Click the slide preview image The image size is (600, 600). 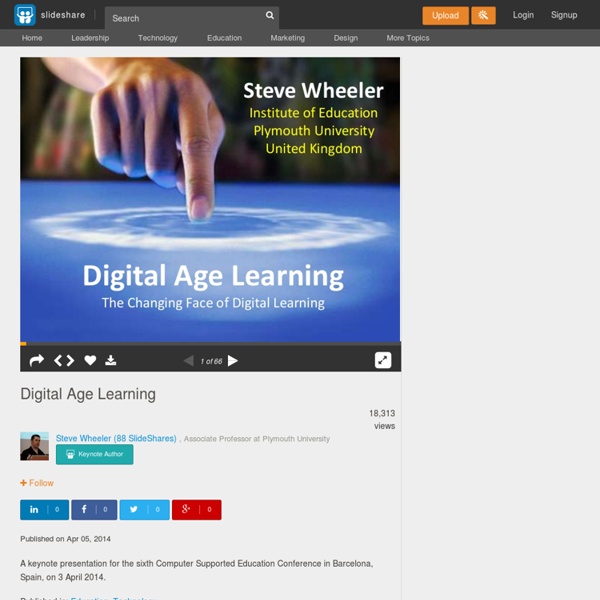[x=210, y=199]
